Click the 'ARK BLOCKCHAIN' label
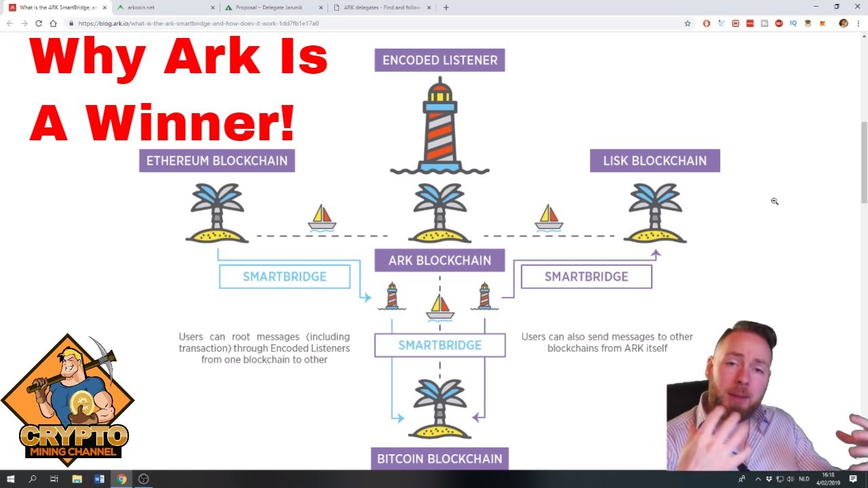The image size is (868, 488). [439, 260]
